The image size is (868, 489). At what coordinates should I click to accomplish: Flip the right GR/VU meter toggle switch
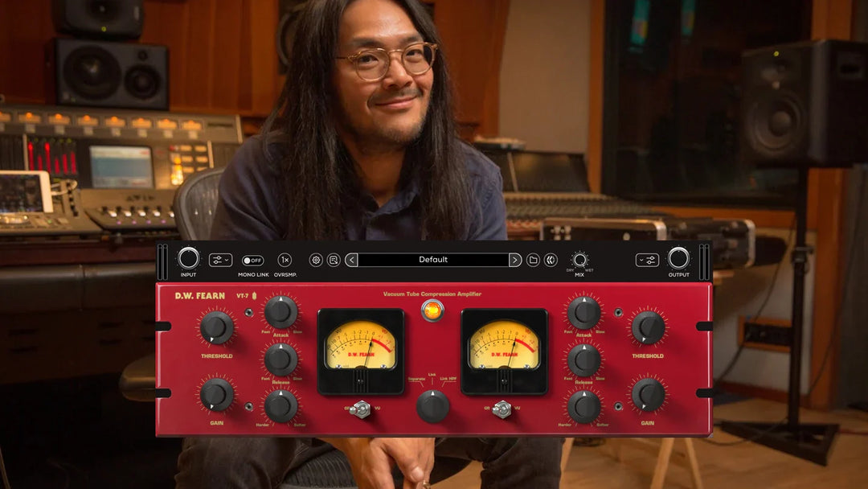(503, 409)
